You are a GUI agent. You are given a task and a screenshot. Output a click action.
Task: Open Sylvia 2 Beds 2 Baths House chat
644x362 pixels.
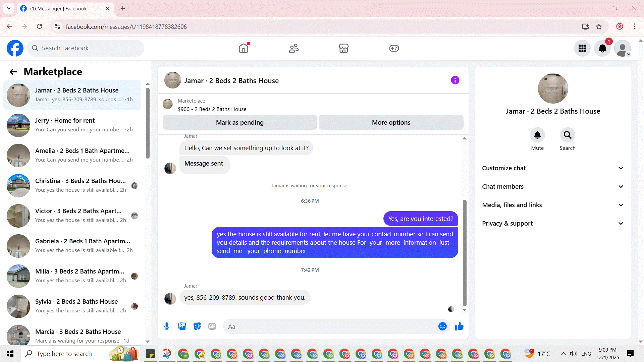coord(72,306)
